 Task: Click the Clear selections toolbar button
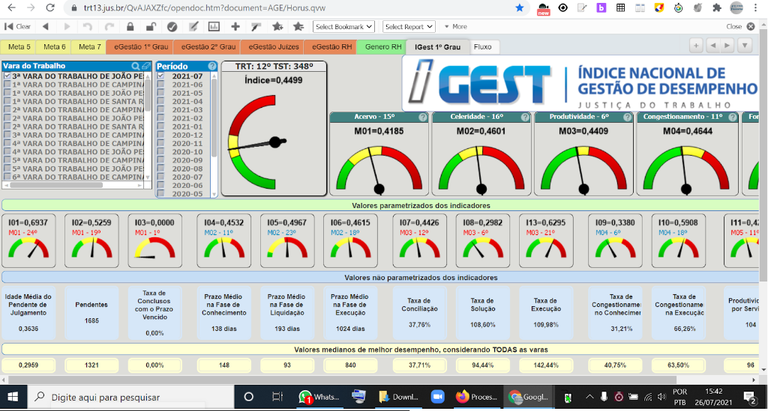(17, 26)
